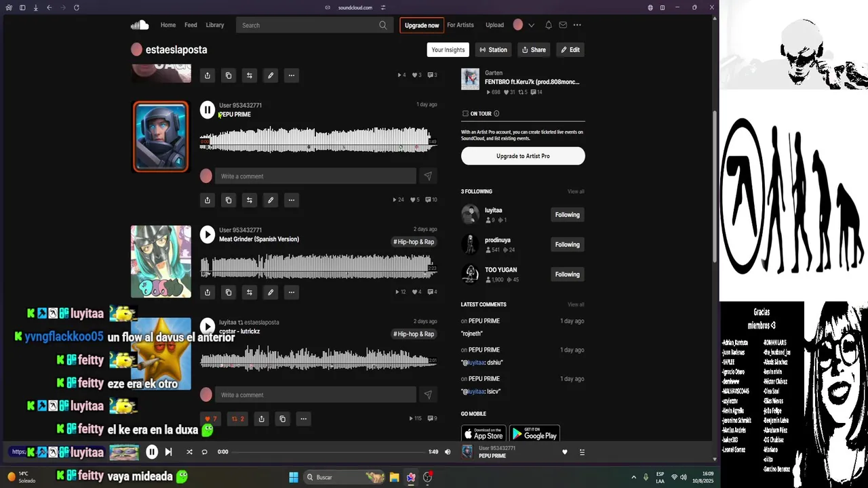Screen dimensions: 868x488
Task: Click the player bar progress timeline
Action: (329, 452)
